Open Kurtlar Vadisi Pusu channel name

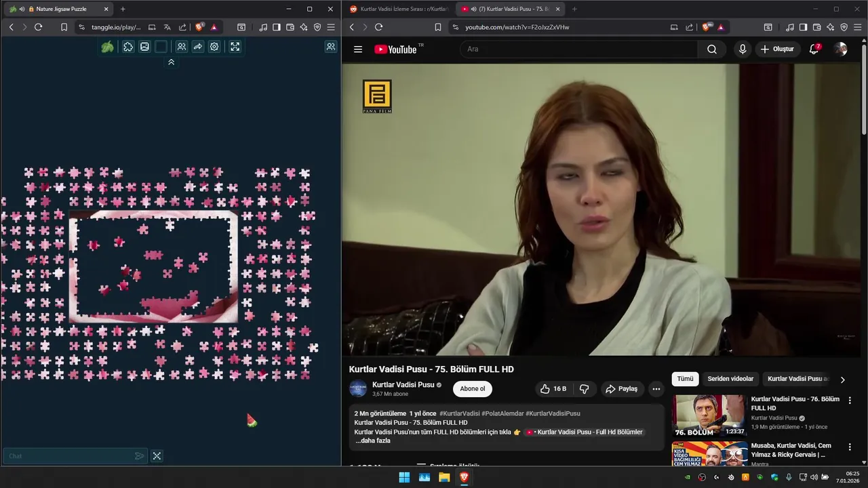[403, 384]
